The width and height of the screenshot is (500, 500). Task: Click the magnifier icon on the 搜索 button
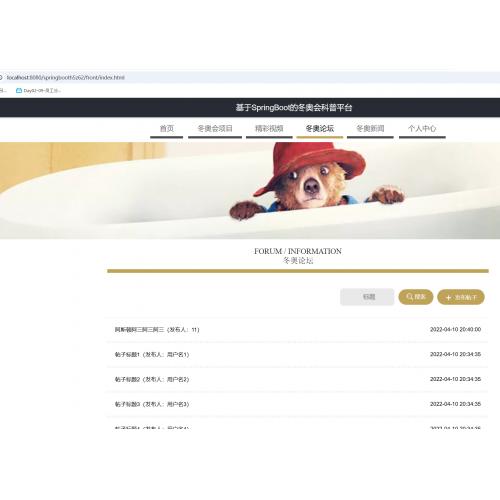pyautogui.click(x=410, y=297)
